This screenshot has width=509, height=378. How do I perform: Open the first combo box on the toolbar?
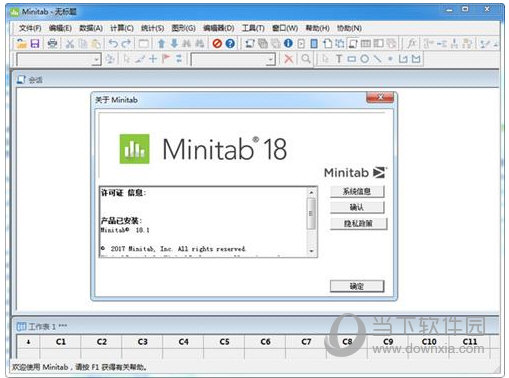tap(59, 60)
